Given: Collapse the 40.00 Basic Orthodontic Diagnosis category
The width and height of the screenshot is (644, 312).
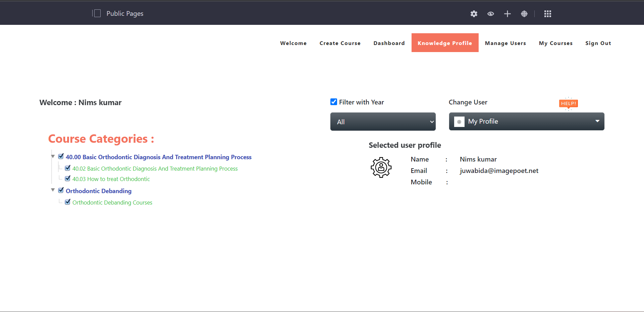Looking at the screenshot, I should (53, 157).
